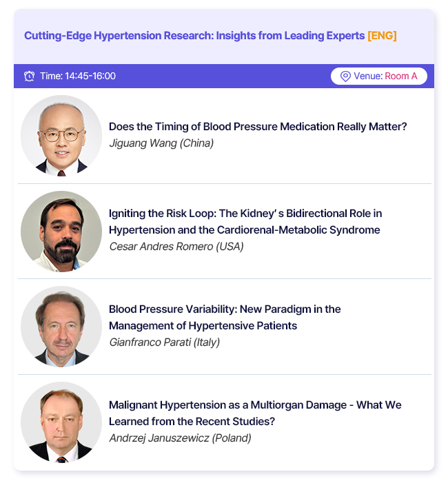Click speaker name Jiguang Wang (China)
This screenshot has width=448, height=483.
pos(161,143)
